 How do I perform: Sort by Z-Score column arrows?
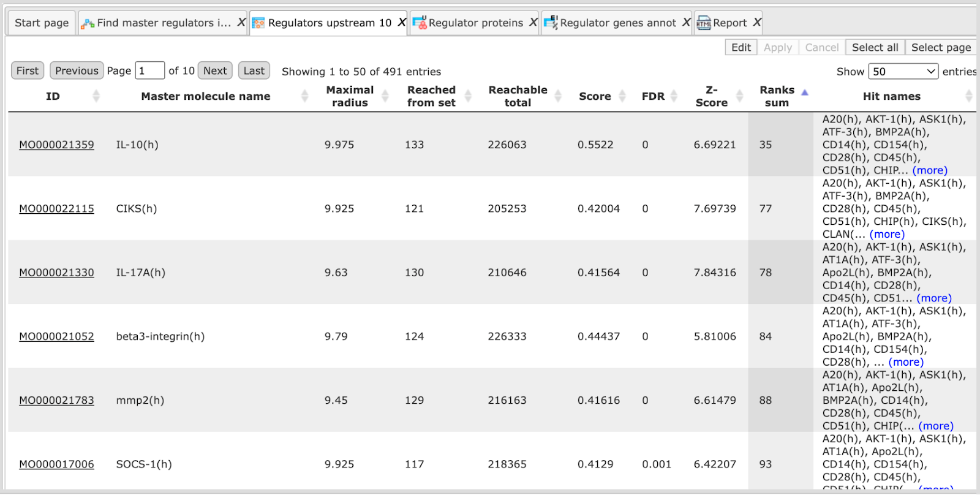[739, 96]
